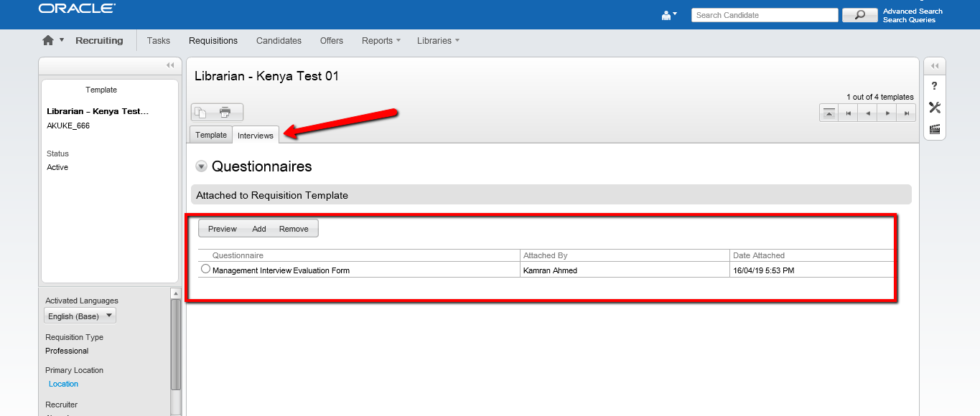
Task: Open the help question mark icon
Action: click(934, 86)
